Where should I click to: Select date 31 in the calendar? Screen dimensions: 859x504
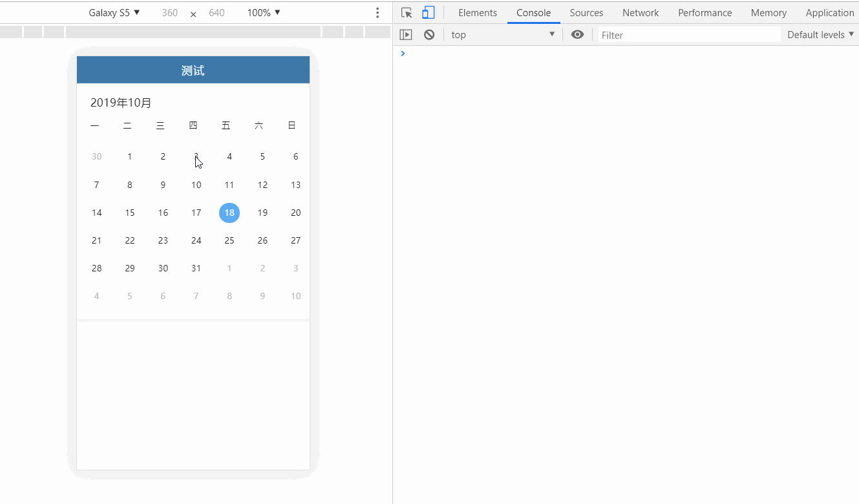pyautogui.click(x=196, y=268)
